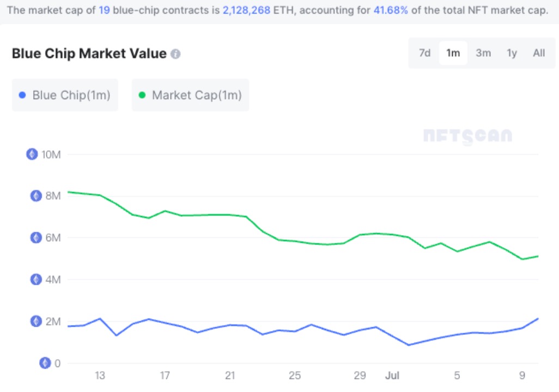Click the NFTScan watermark logo
This screenshot has width=559, height=392.
pos(467,136)
